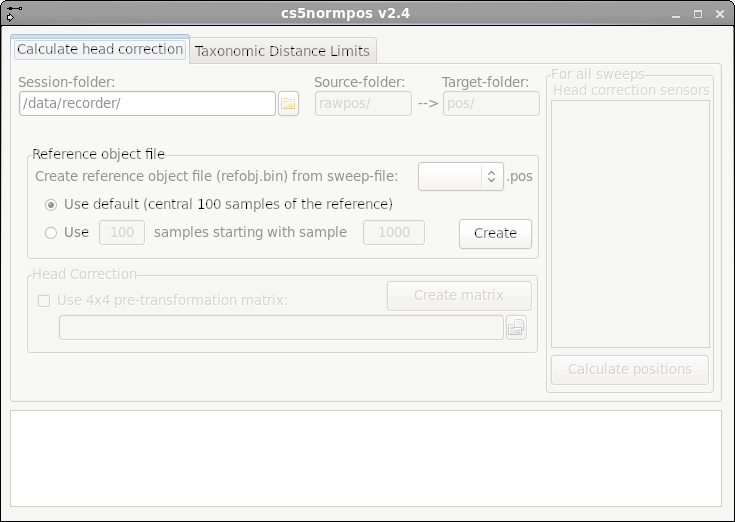Click the Source-folder rawpos/ field

tap(363, 104)
